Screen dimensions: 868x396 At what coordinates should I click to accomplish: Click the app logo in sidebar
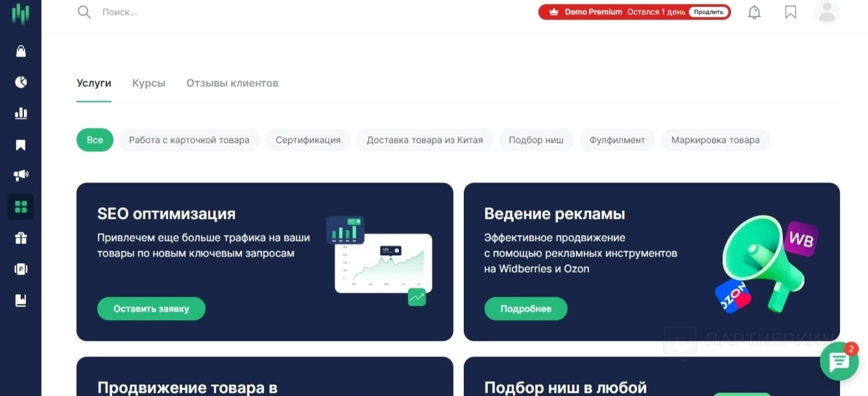[21, 13]
